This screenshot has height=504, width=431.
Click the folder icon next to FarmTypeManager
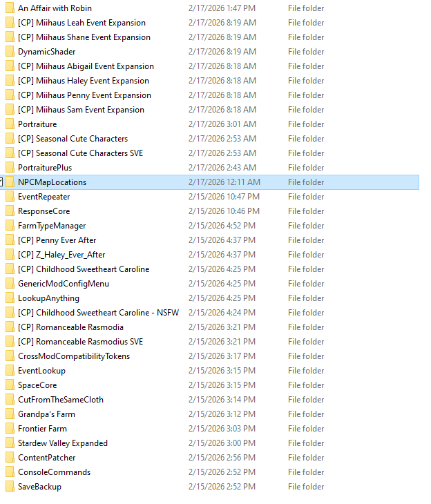pos(10,226)
